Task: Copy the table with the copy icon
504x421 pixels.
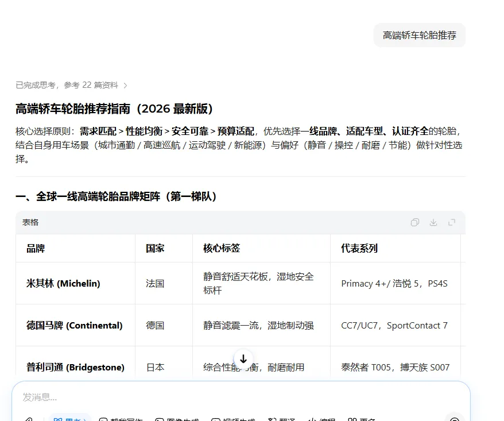Action: click(414, 222)
